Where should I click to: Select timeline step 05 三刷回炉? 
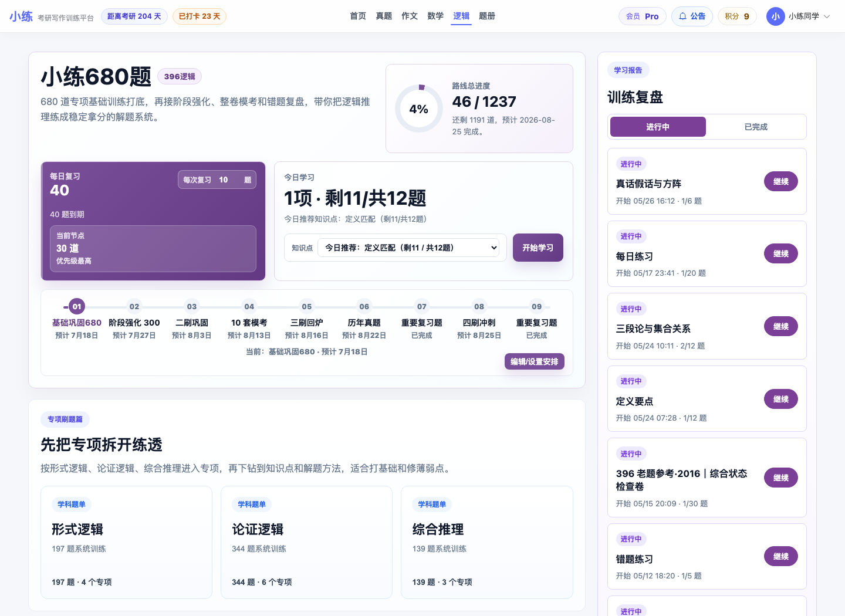[x=307, y=320]
